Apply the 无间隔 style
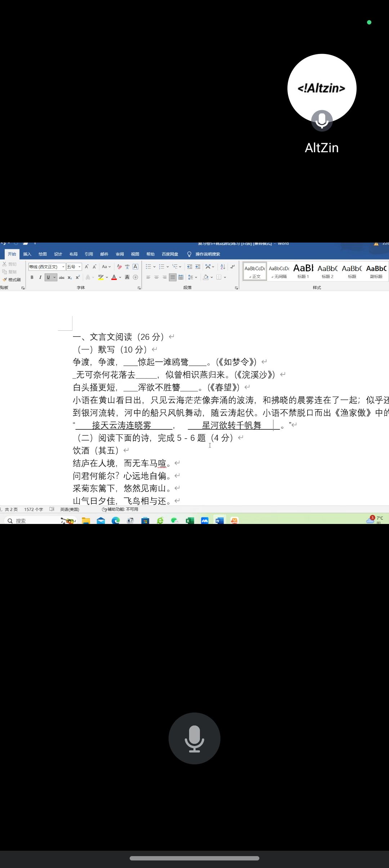The height and width of the screenshot is (868, 389). pyautogui.click(x=279, y=271)
